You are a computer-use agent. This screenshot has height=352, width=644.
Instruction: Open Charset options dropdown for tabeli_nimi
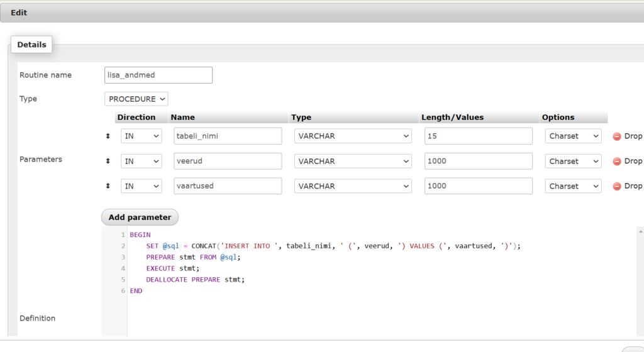[x=573, y=136]
